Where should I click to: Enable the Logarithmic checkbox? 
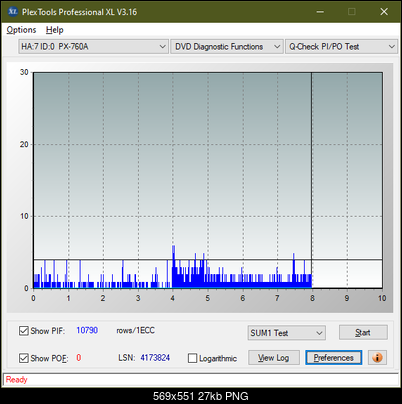click(x=192, y=358)
